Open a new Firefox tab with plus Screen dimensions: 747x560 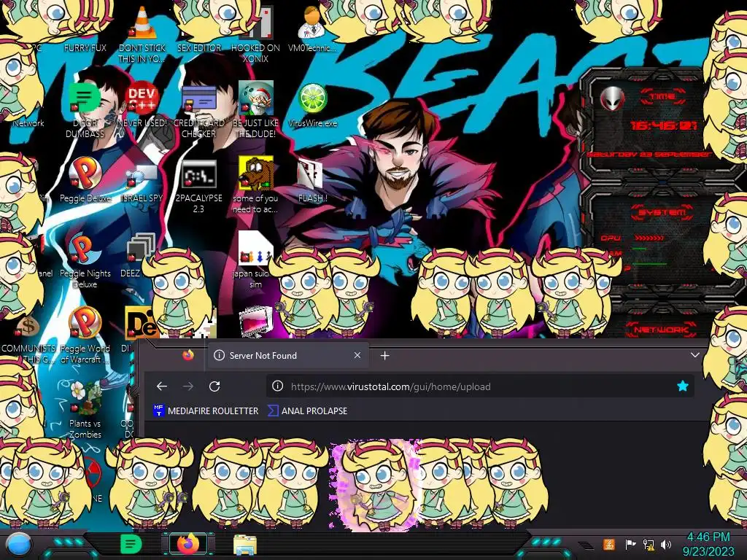coord(385,356)
